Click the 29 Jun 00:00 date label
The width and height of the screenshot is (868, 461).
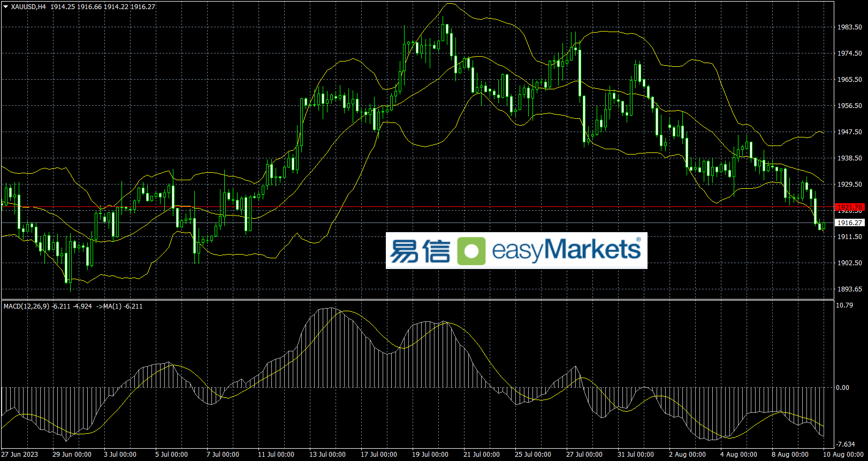(72, 455)
